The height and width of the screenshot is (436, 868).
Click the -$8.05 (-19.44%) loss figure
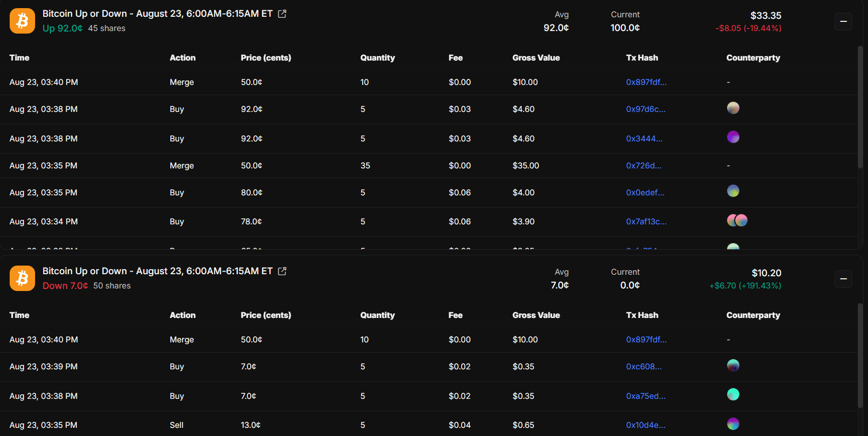[749, 28]
